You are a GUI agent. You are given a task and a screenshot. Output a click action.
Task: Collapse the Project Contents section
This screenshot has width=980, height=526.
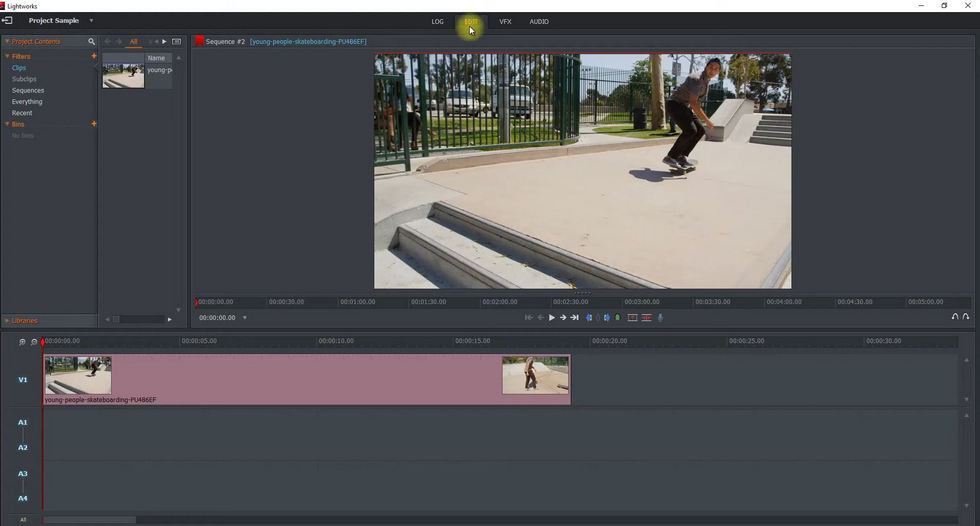click(x=7, y=41)
